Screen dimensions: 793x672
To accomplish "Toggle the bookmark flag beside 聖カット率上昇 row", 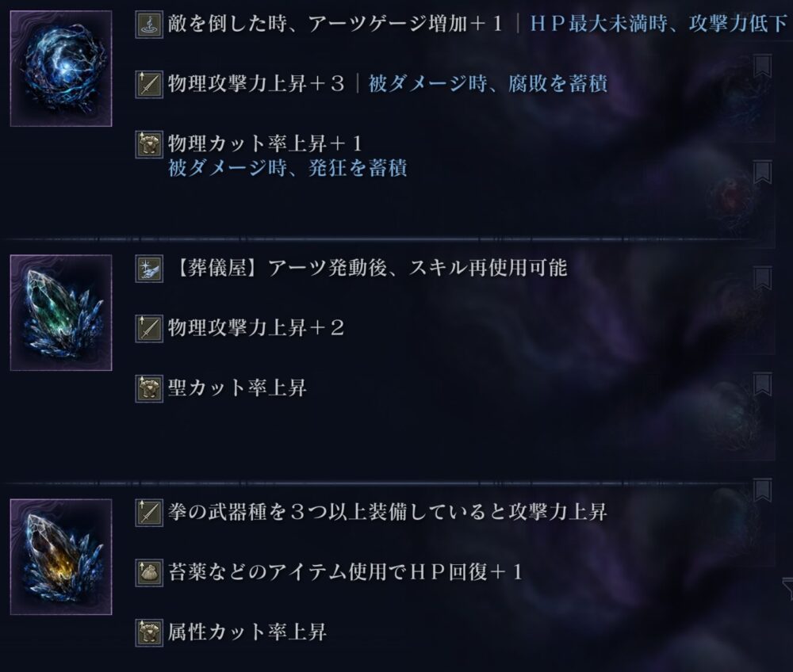I will coord(762,384).
